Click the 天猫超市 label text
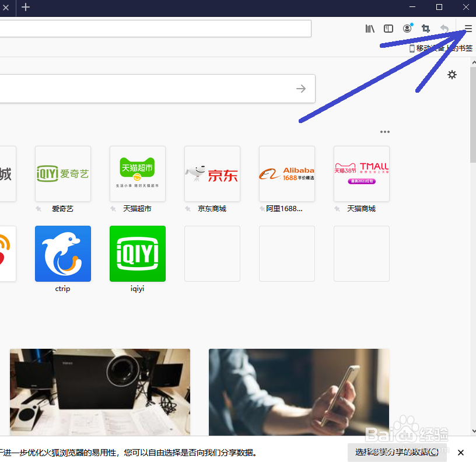The image size is (476, 466). [137, 209]
